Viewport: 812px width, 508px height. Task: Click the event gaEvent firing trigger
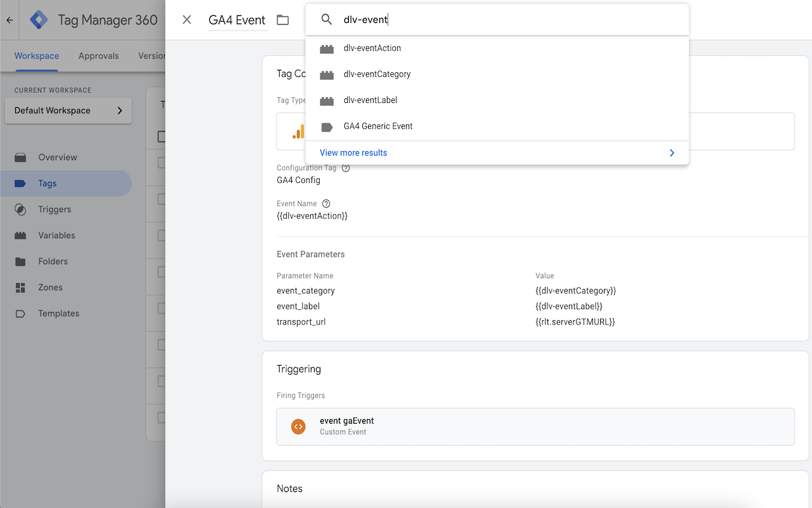pos(535,427)
